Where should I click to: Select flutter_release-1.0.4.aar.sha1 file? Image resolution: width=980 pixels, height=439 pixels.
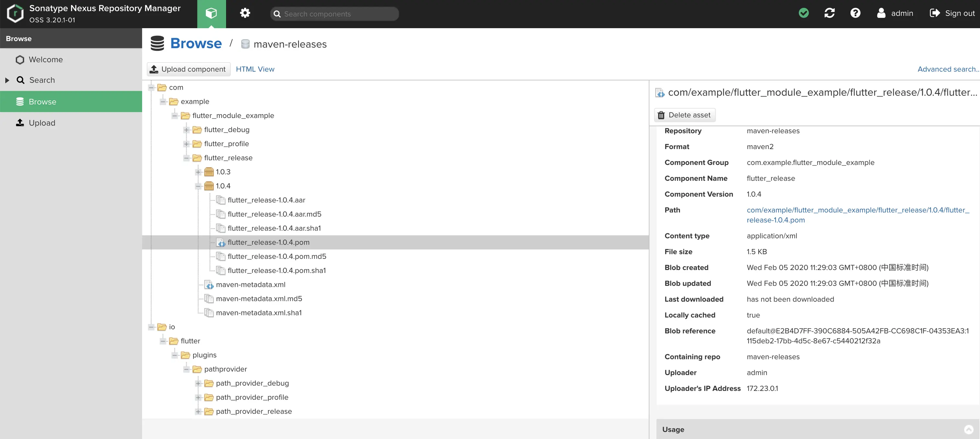click(x=274, y=228)
